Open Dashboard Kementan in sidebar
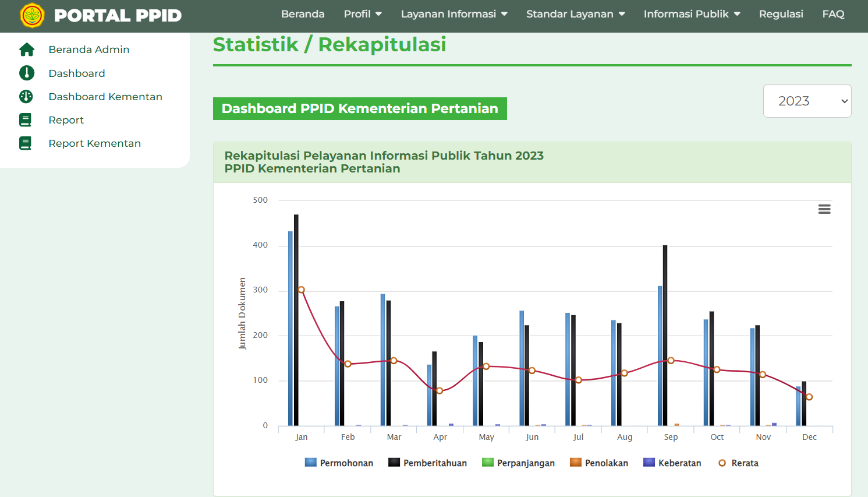This screenshot has width=868, height=497. click(x=105, y=97)
